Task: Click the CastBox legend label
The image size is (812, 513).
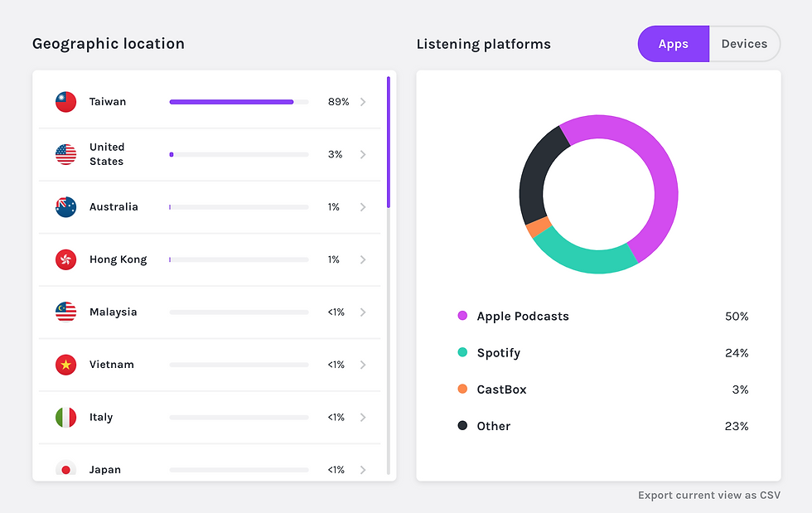Action: pos(501,390)
